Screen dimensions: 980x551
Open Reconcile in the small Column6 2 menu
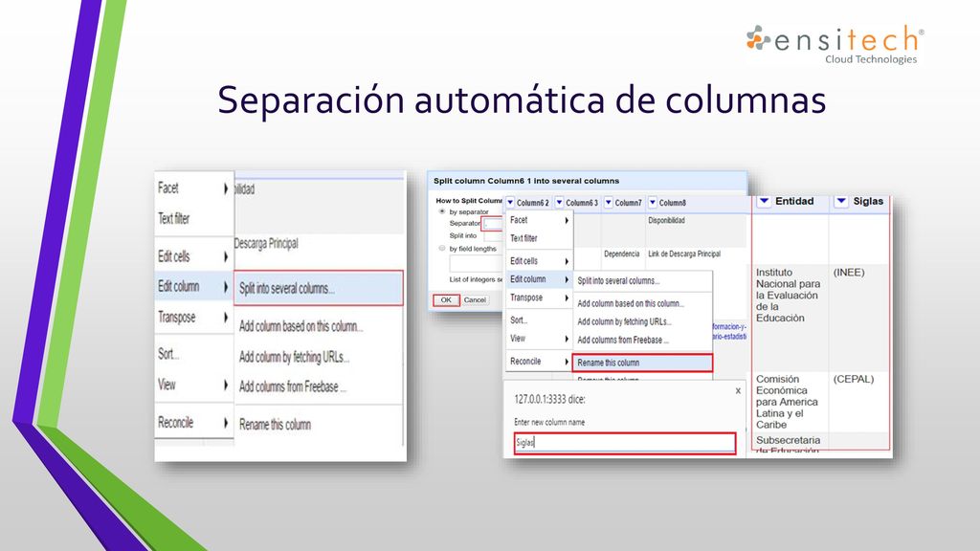pos(540,361)
